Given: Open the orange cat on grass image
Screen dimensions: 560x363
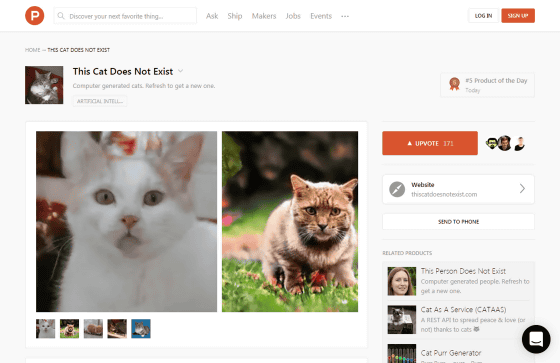Looking at the screenshot, I should point(290,222).
